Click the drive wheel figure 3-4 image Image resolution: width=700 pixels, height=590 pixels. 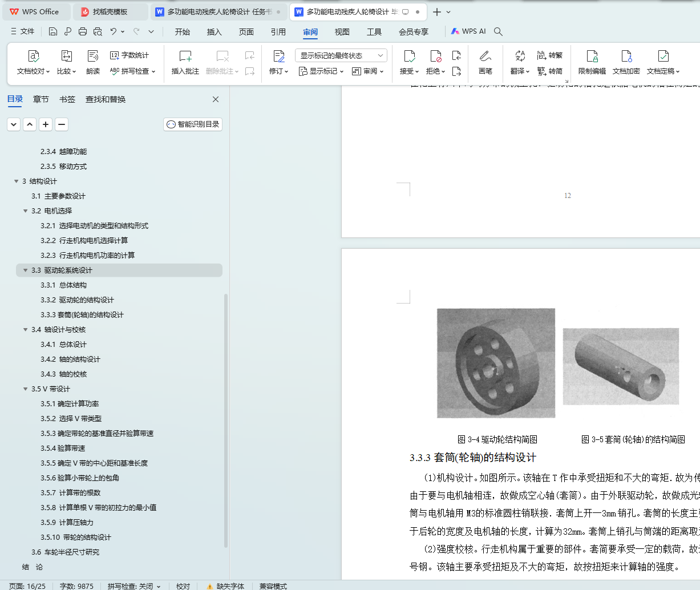point(496,363)
